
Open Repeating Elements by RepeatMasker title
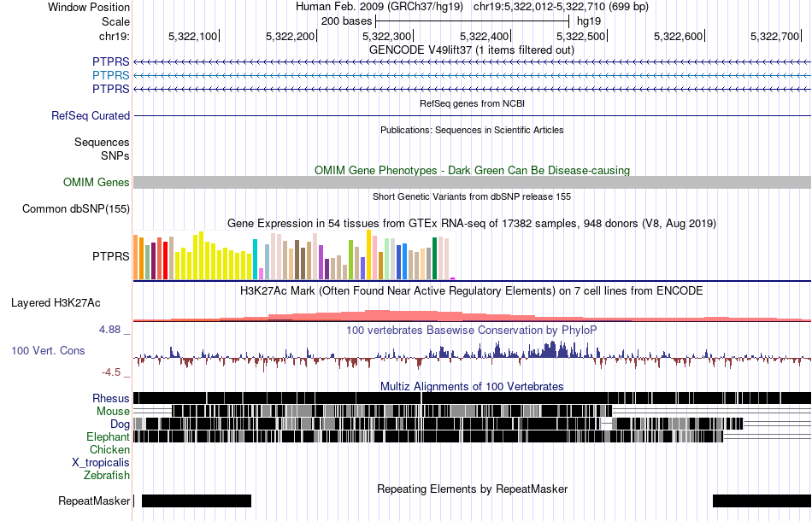(472, 489)
